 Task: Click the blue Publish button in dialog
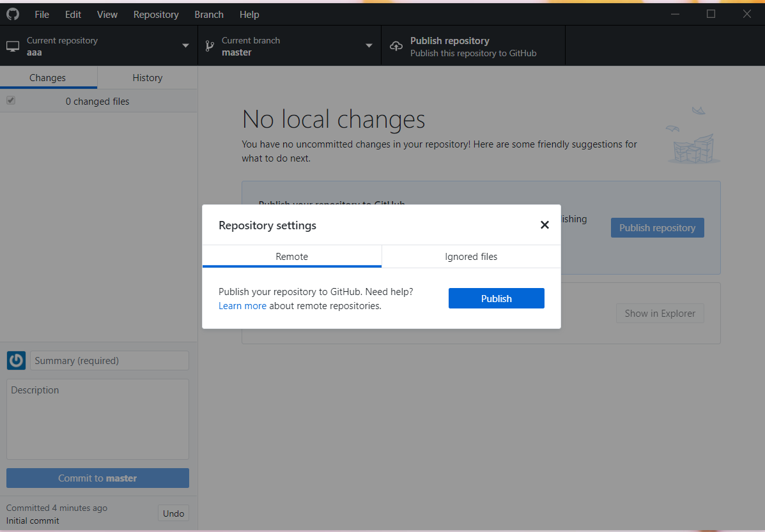496,298
